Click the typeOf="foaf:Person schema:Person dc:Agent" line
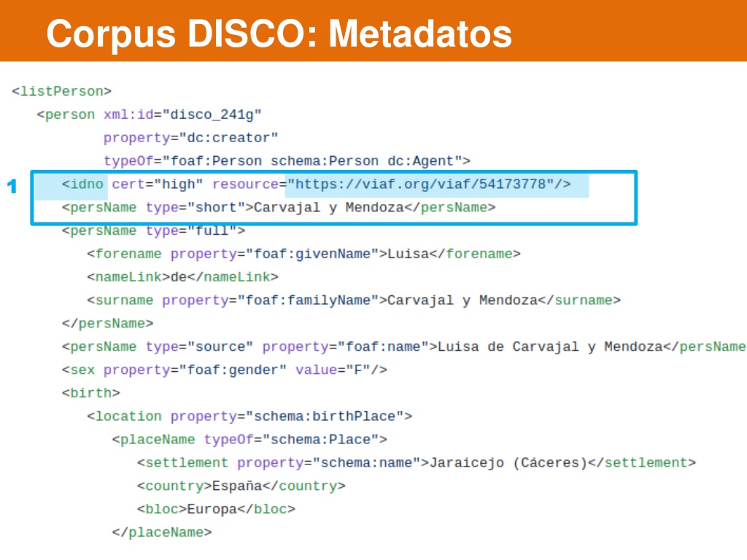Viewport: 747px width, 560px height. tap(287, 161)
